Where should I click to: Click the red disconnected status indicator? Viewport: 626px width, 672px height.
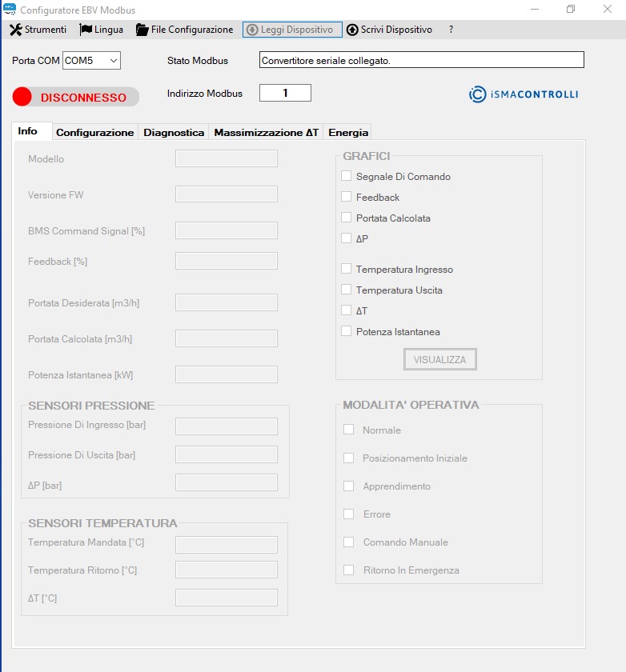coord(22,97)
